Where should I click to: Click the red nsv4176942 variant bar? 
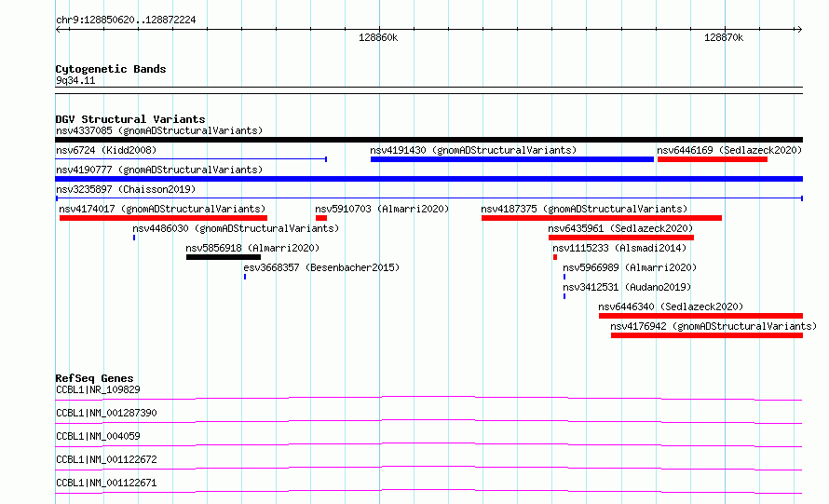[x=707, y=335]
